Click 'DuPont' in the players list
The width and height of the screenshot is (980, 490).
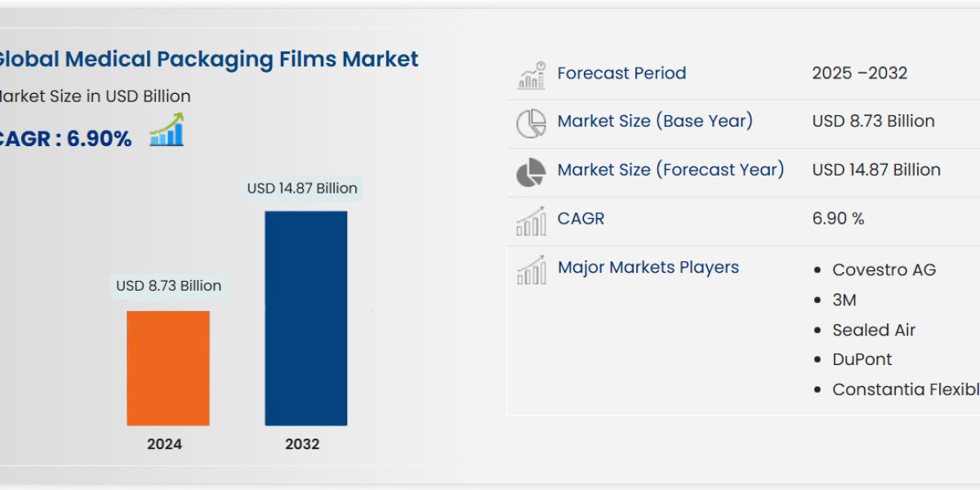pyautogui.click(x=862, y=360)
